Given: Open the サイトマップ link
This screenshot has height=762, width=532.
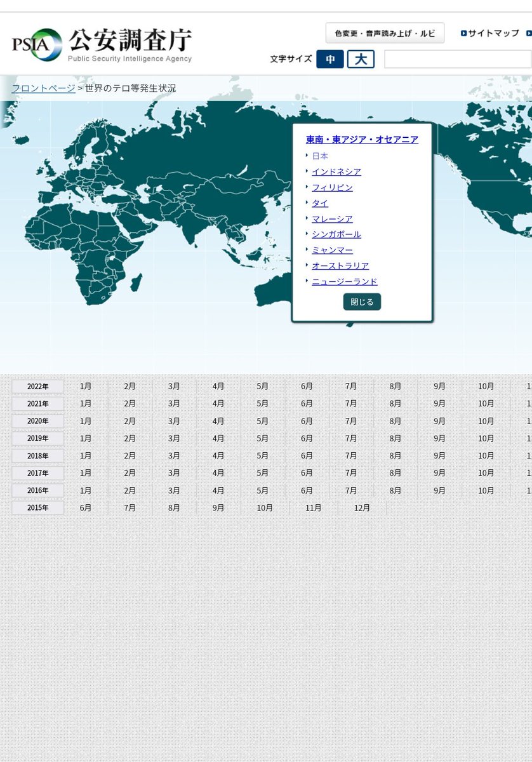Looking at the screenshot, I should click(x=490, y=33).
